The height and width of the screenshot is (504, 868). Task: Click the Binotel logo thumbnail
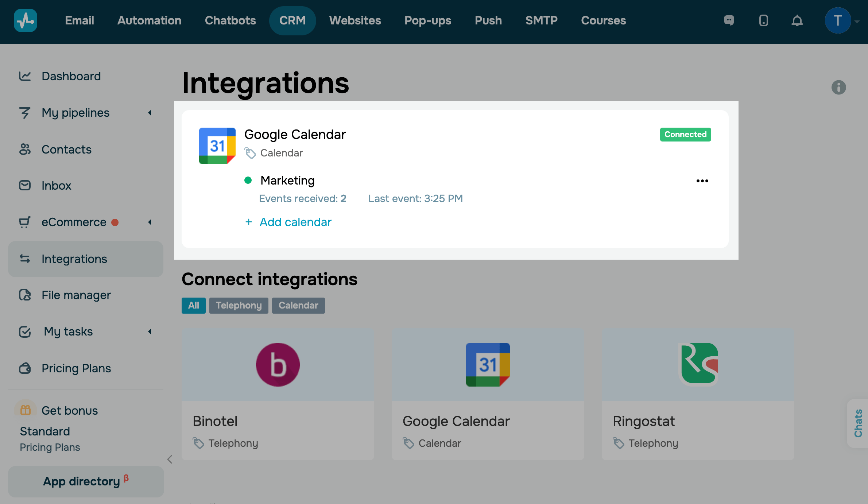point(278,364)
